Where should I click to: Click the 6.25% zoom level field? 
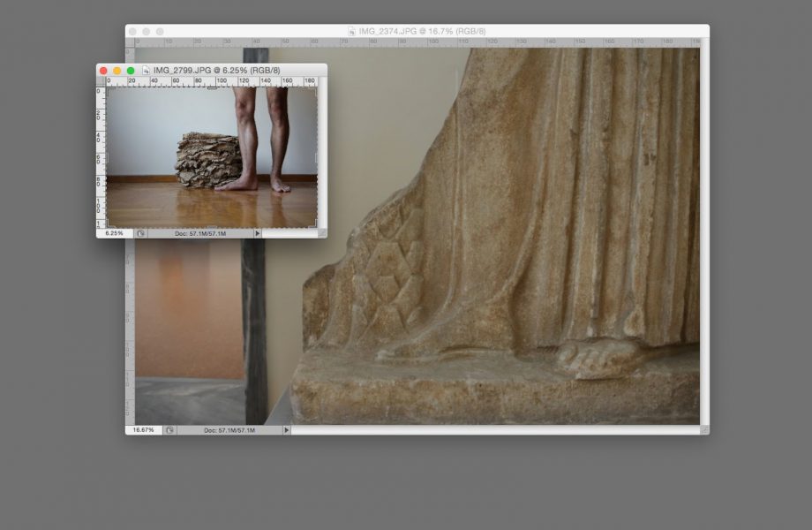point(114,233)
